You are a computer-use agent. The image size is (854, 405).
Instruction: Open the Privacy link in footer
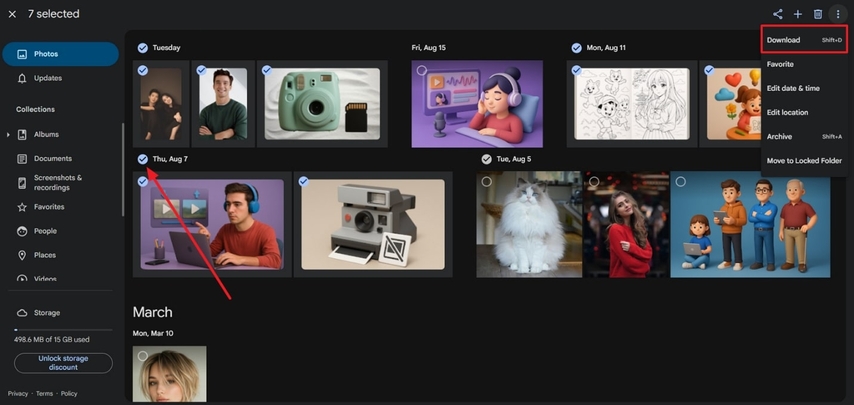(x=18, y=394)
